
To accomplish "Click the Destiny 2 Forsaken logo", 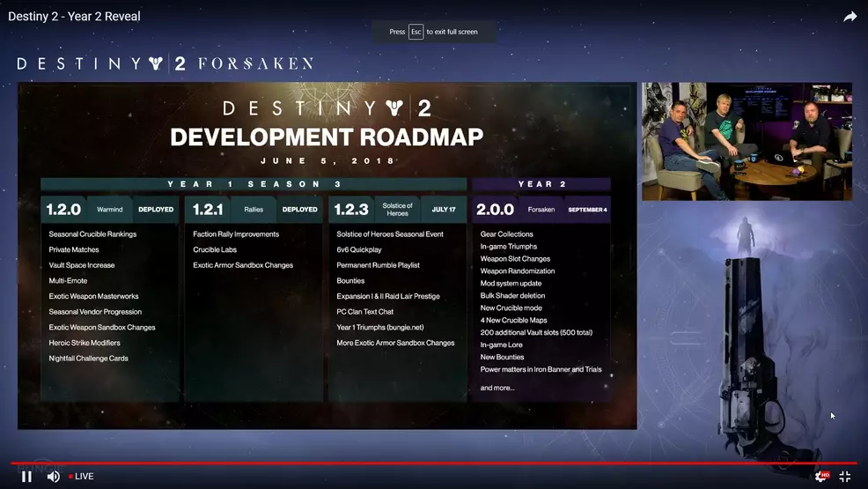I will (165, 63).
